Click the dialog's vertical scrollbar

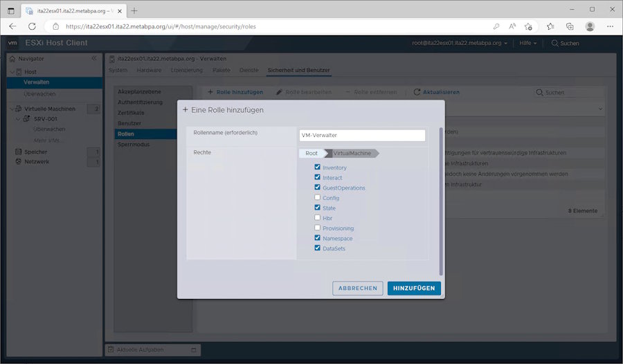(441, 201)
